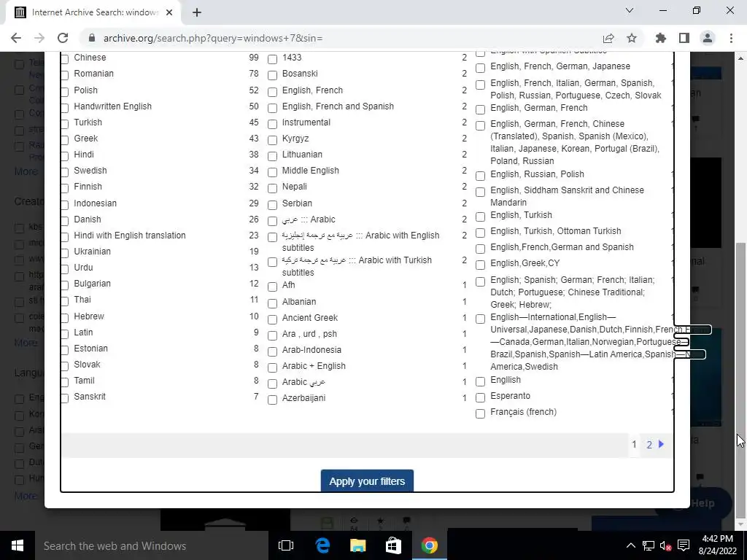Tick the Azerbaijani checkbox
Image resolution: width=747 pixels, height=560 pixels.
[x=273, y=400]
